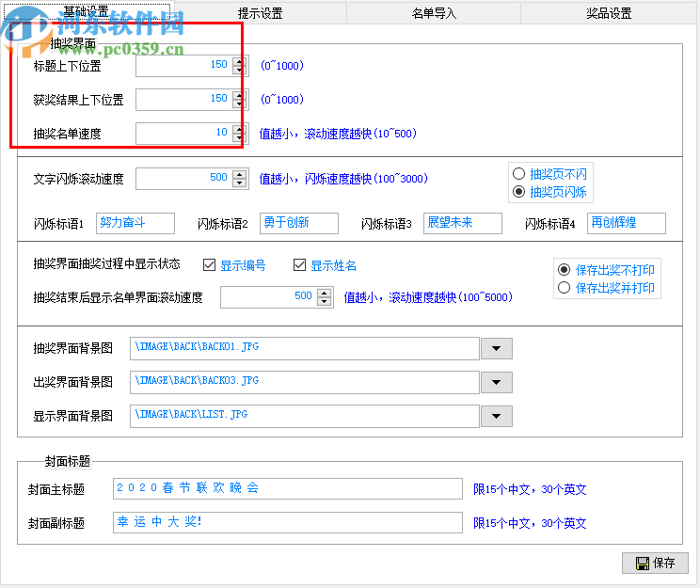The height and width of the screenshot is (588, 700).
Task: Click the 抽奖界面背景图 path field BACK01.JPG
Action: pos(305,348)
